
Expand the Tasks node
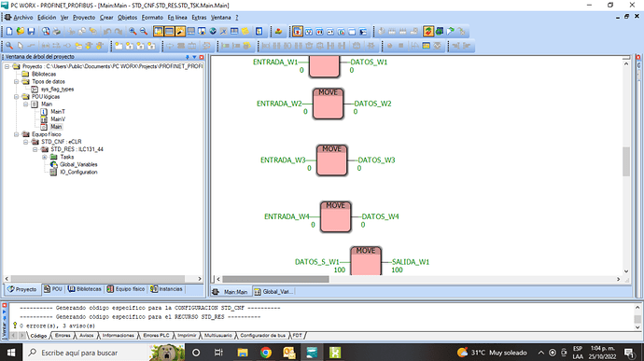click(x=45, y=157)
